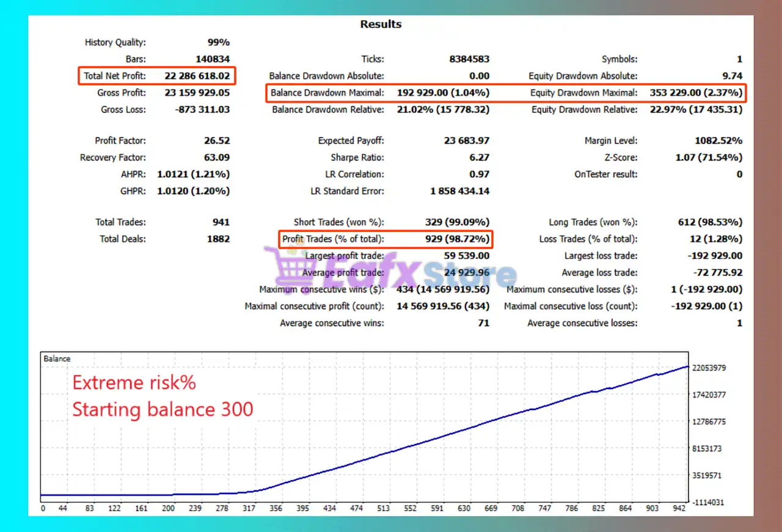The height and width of the screenshot is (532, 782).
Task: Select the Recovery Factor value 63.09
Action: pyautogui.click(x=217, y=158)
